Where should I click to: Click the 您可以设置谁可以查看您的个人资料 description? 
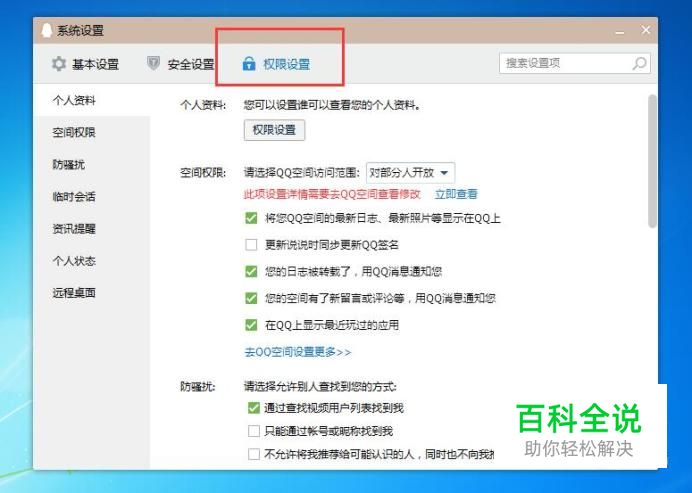pos(332,105)
